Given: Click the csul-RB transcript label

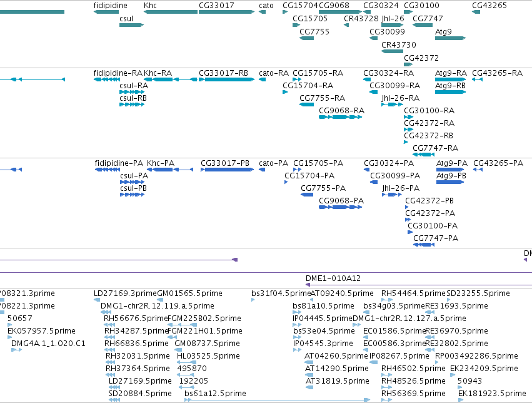Looking at the screenshot, I should point(133,98).
